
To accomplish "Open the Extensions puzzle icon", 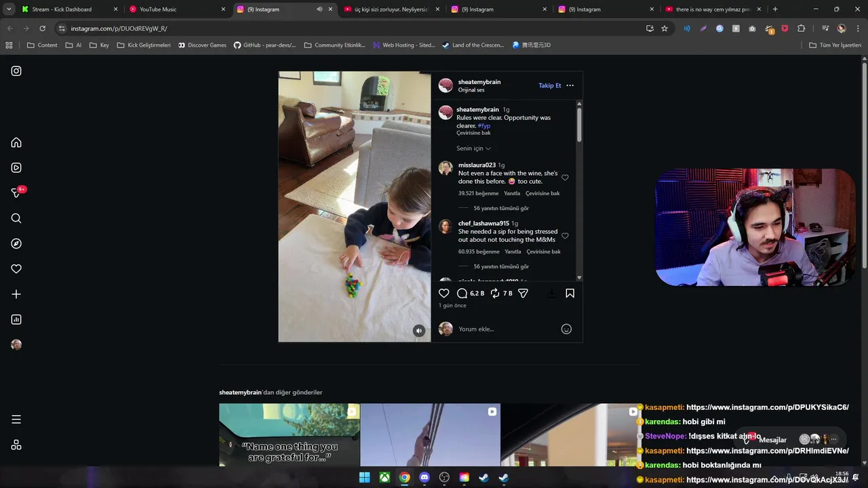I will coord(801,28).
